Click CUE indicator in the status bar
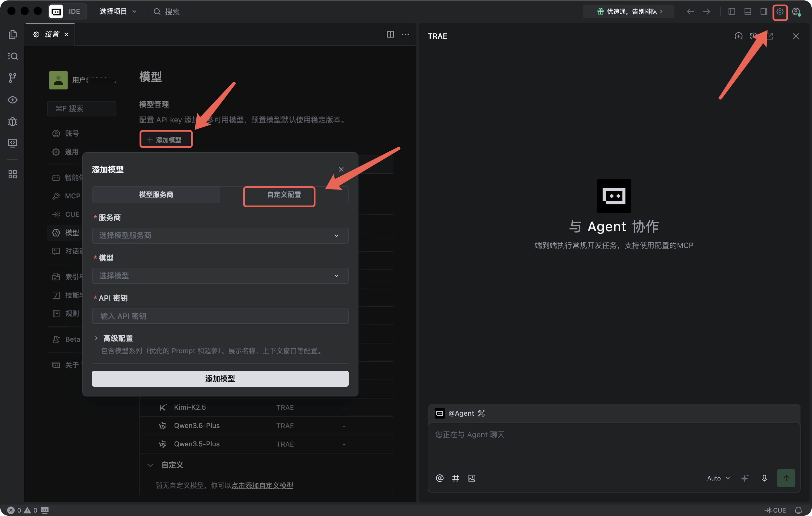 (775, 510)
